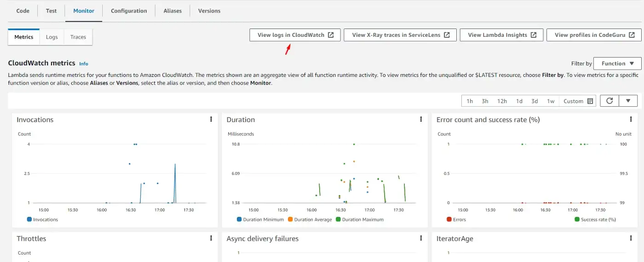
Task: Switch to the Test tab
Action: pyautogui.click(x=52, y=11)
